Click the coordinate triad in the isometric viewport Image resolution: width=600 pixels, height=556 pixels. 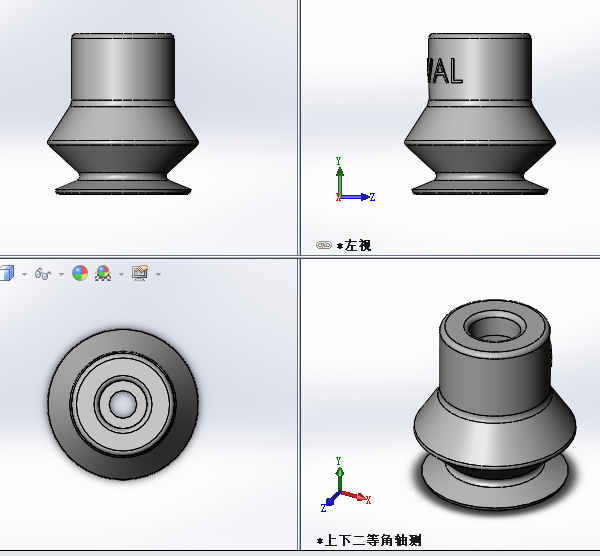click(x=345, y=484)
